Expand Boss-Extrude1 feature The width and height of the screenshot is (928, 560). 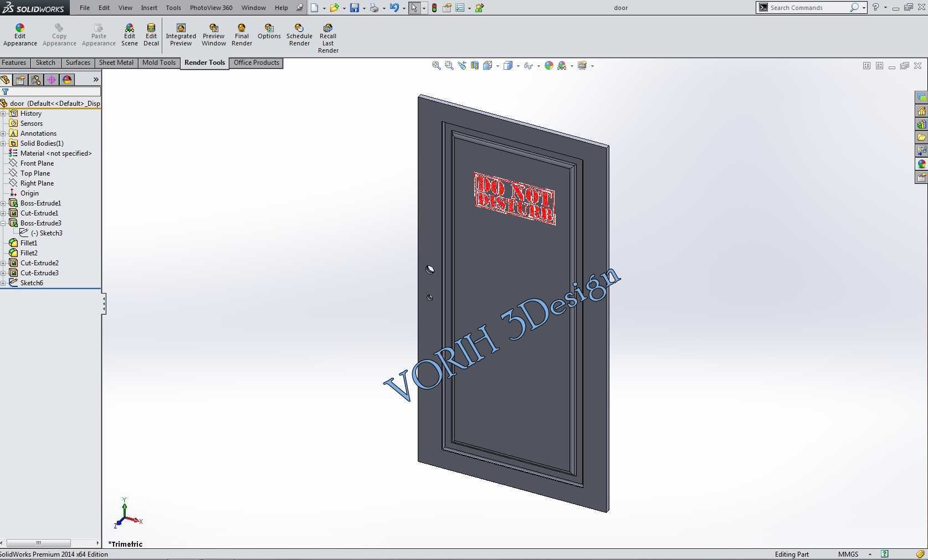3,203
